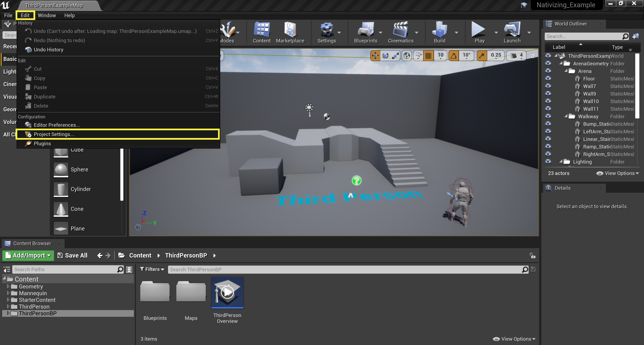Toggle grid snapping in viewport toolbar
The height and width of the screenshot is (345, 644).
coord(428,55)
